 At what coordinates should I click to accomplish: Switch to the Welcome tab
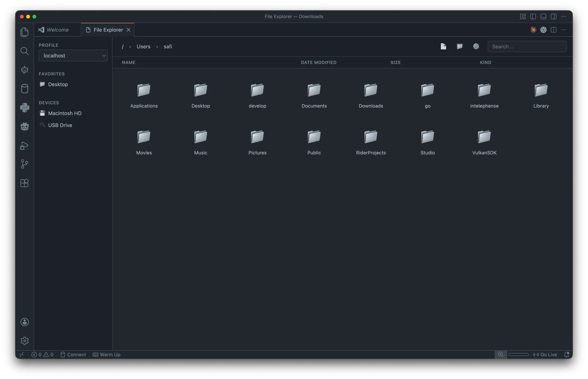click(x=58, y=30)
